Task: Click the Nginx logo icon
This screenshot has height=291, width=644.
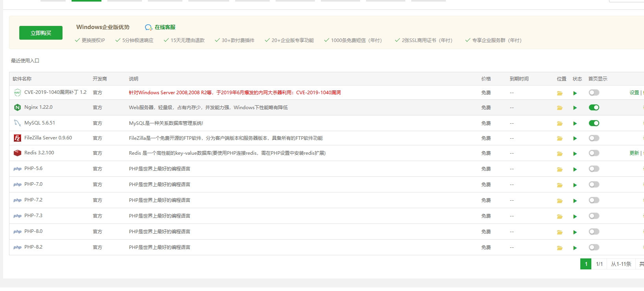Action: coord(17,107)
